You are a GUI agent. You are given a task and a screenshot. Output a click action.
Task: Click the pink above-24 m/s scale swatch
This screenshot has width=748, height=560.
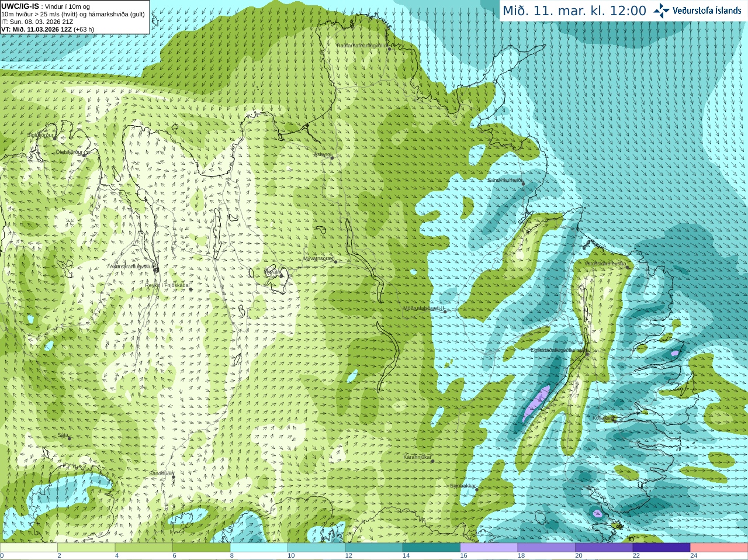(x=719, y=548)
